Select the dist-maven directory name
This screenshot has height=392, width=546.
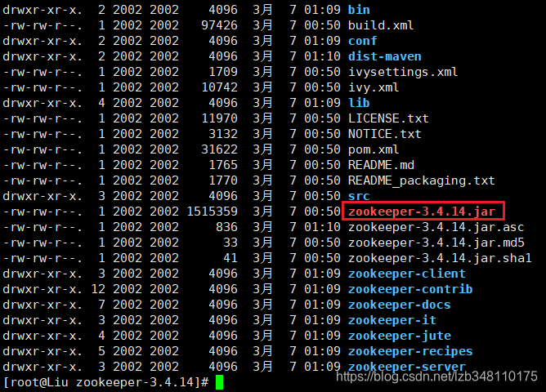coord(385,56)
